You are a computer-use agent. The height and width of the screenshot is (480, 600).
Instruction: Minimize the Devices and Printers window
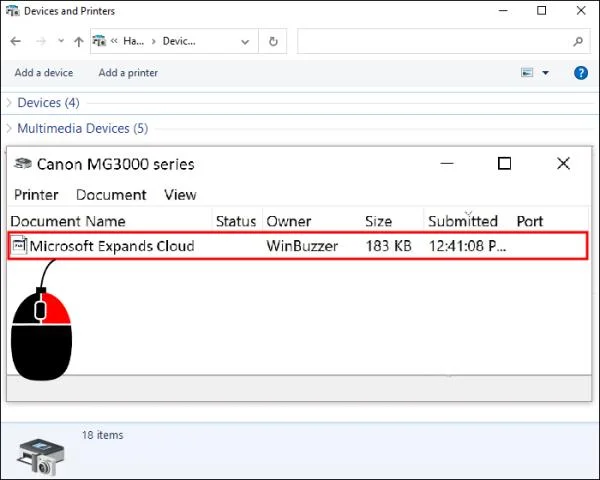(x=503, y=11)
